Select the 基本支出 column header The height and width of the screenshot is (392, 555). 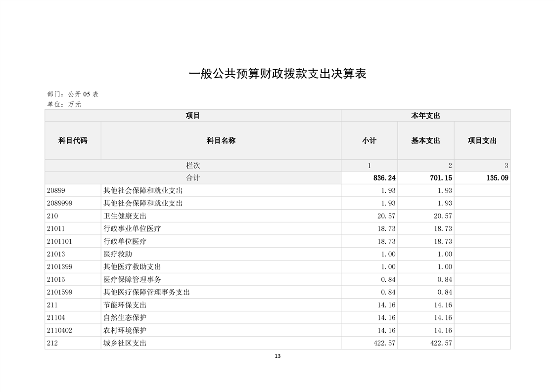(x=425, y=140)
